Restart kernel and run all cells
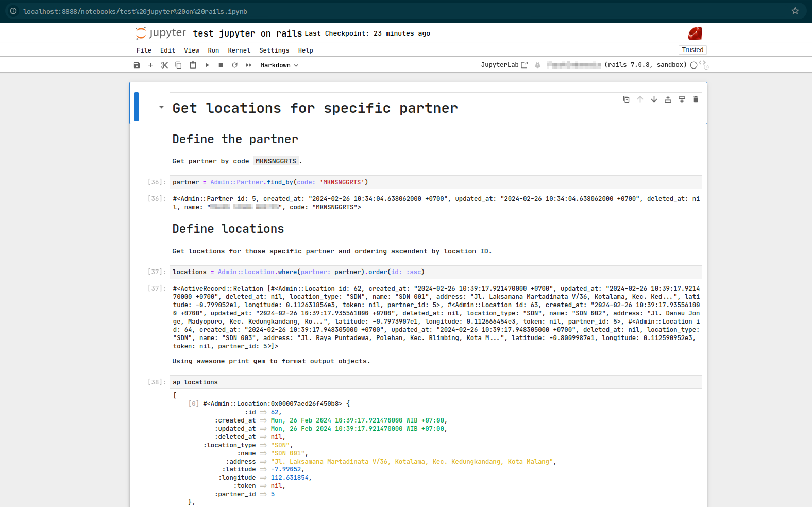Image resolution: width=812 pixels, height=507 pixels. (x=249, y=65)
